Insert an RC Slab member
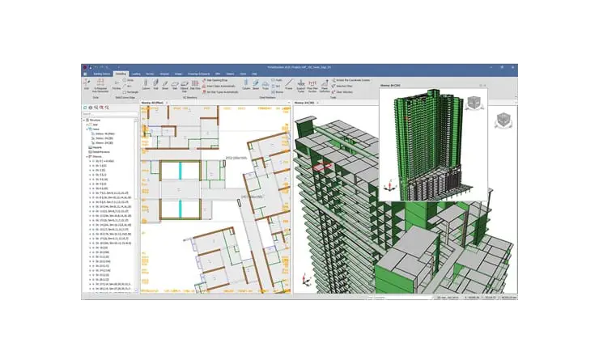This screenshot has width=599, height=364. click(x=175, y=84)
